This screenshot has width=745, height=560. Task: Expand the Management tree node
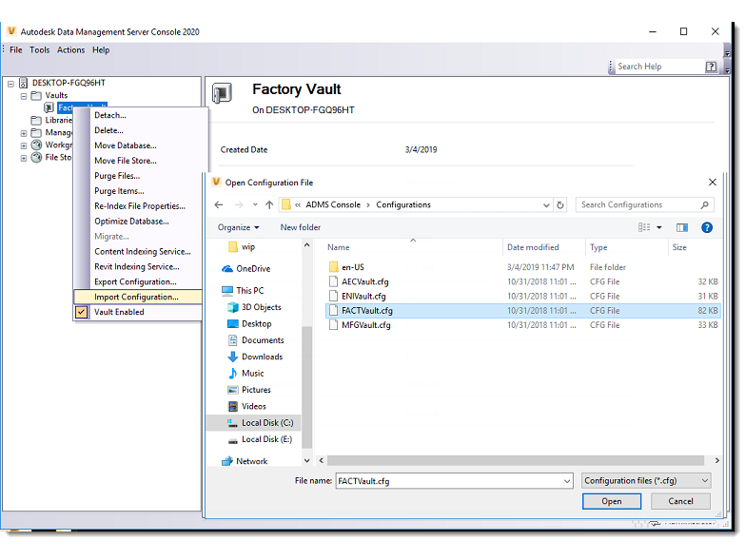click(x=23, y=133)
